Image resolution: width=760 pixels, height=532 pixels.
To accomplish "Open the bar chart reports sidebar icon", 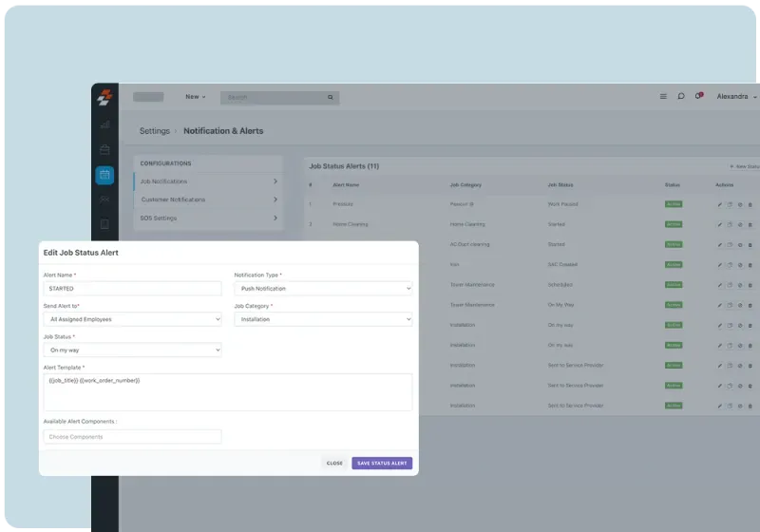I will pyautogui.click(x=104, y=123).
